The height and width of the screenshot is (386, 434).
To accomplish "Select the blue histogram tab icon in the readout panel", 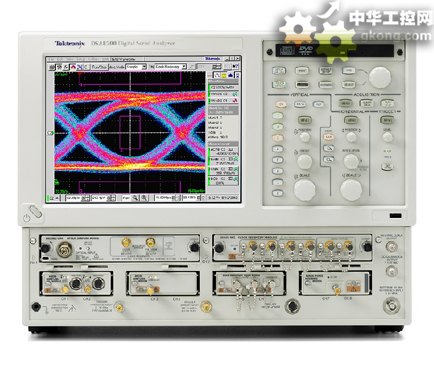I will click(x=231, y=75).
